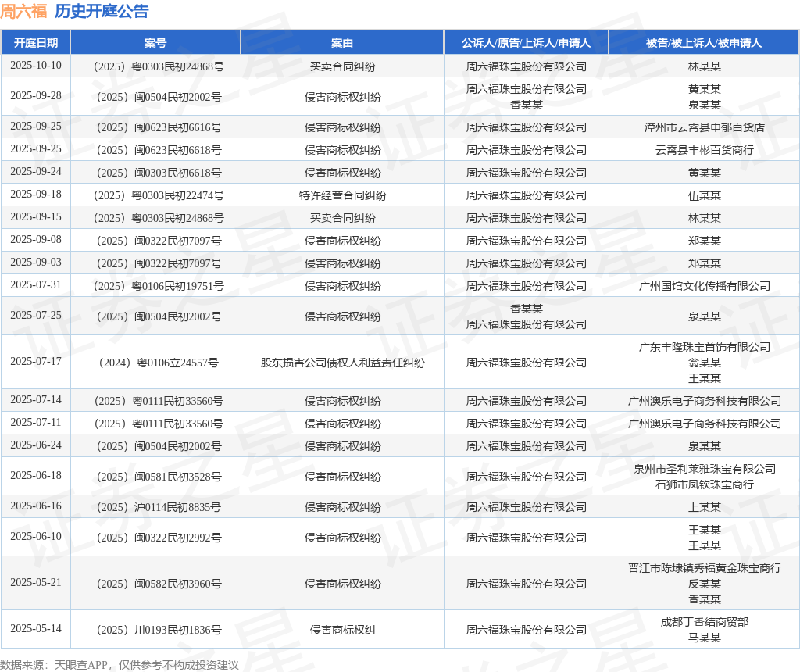Click defendant 晋江市陈埭镇秀福黄金珠宝商行
Screen dimensions: 800x672
(x=704, y=568)
